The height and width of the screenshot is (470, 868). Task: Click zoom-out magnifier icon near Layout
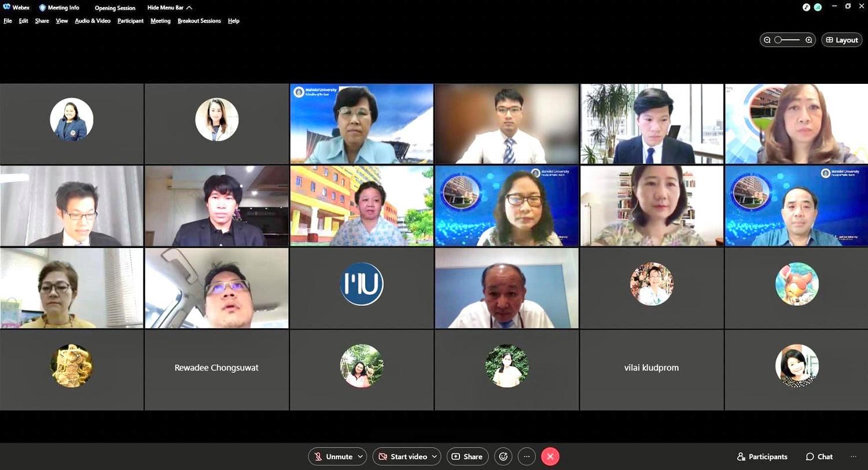[x=767, y=40]
